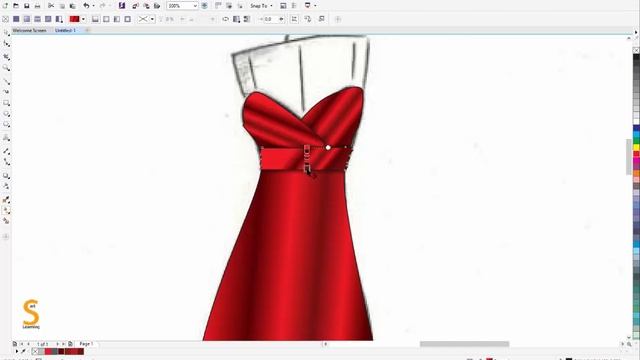Select the Interactive Fill tool in toolbox
The width and height of the screenshot is (640, 360).
[x=6, y=210]
